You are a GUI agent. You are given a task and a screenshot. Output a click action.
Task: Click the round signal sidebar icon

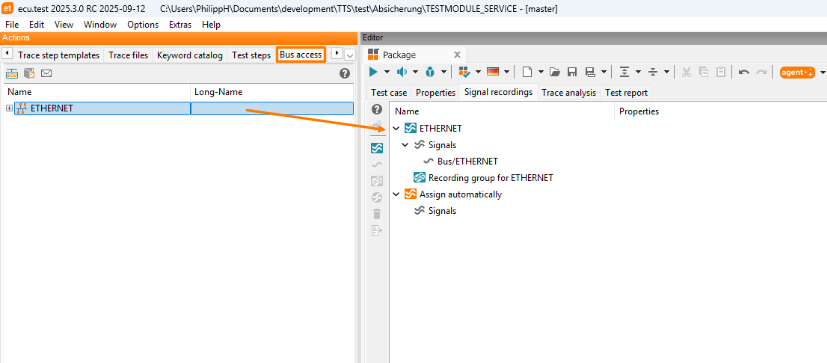pos(377,197)
